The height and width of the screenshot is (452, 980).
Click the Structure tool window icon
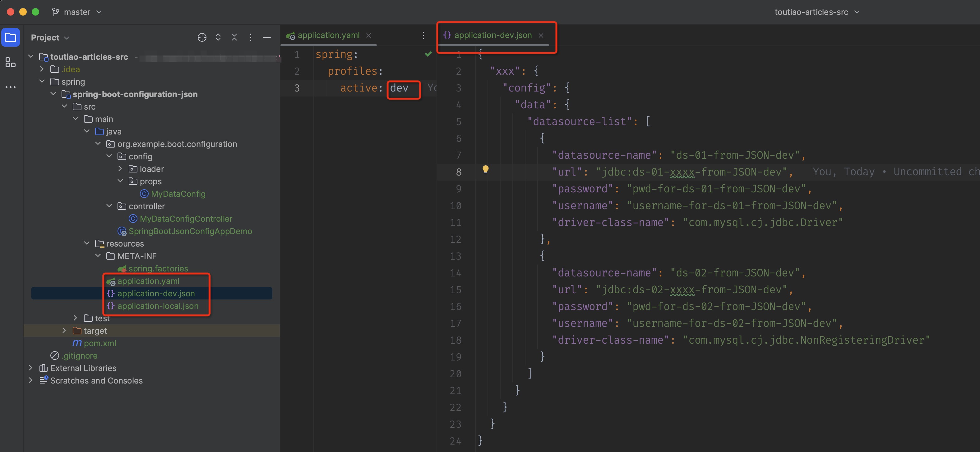tap(10, 62)
